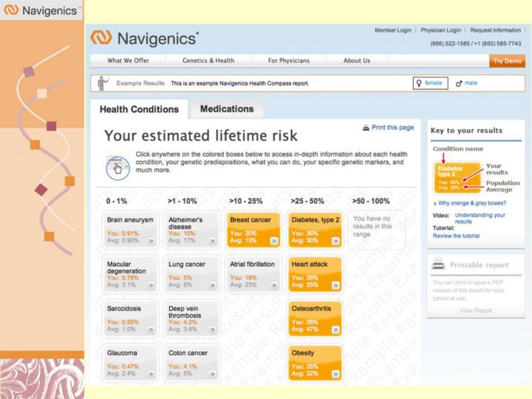Switch to the Medications tab
The width and height of the screenshot is (532, 399).
(x=226, y=109)
